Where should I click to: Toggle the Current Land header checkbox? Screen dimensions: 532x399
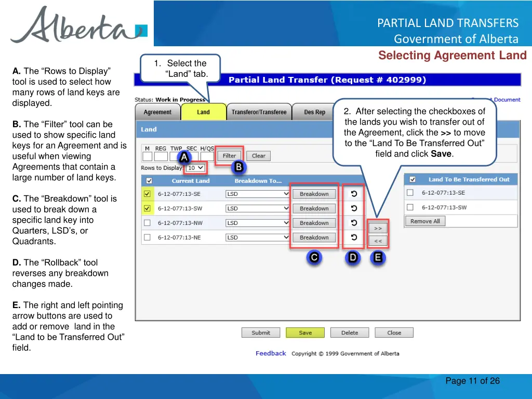tap(149, 181)
